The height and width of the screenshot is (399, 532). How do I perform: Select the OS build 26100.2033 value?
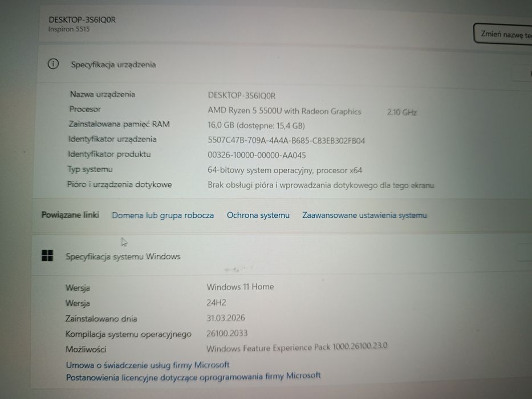click(227, 333)
